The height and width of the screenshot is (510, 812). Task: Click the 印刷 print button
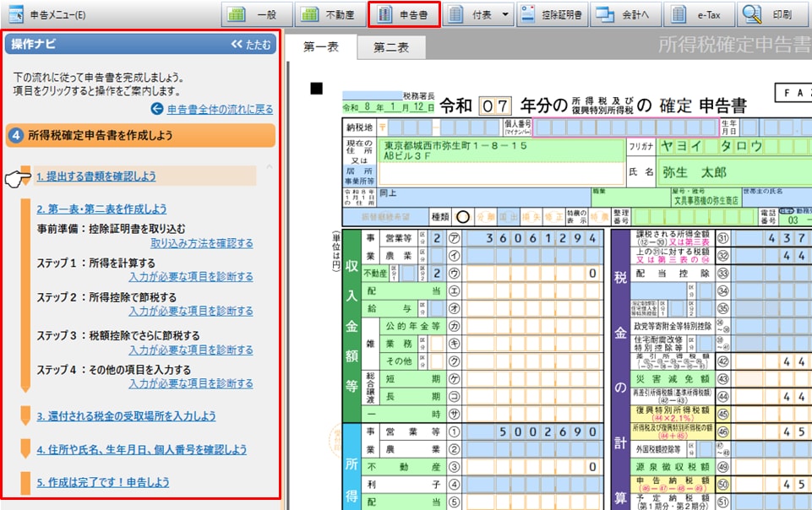point(771,14)
